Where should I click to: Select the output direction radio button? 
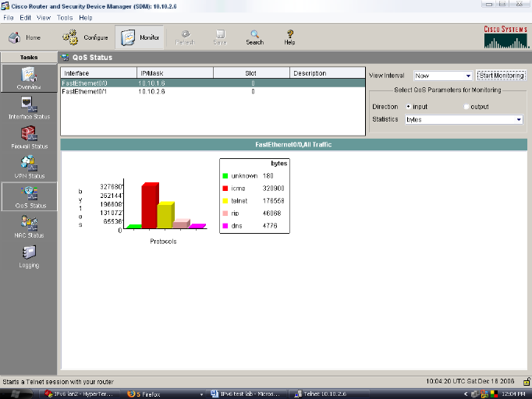tap(466, 107)
